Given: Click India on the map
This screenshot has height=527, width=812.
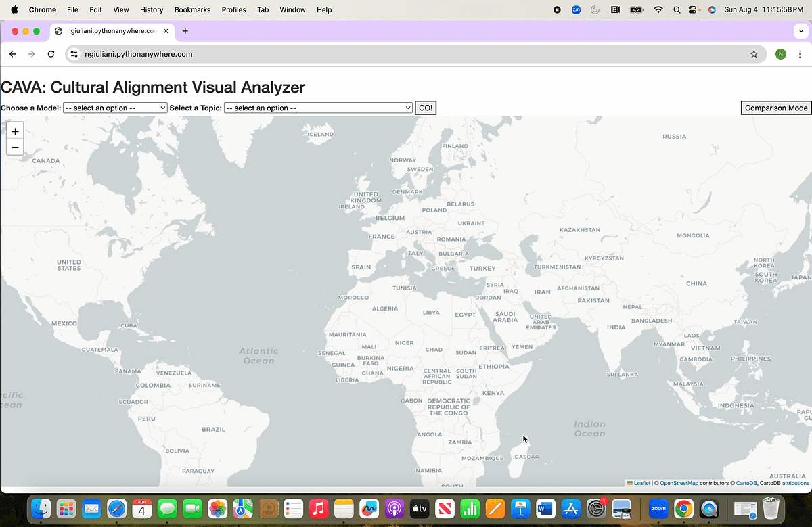Looking at the screenshot, I should point(616,327).
